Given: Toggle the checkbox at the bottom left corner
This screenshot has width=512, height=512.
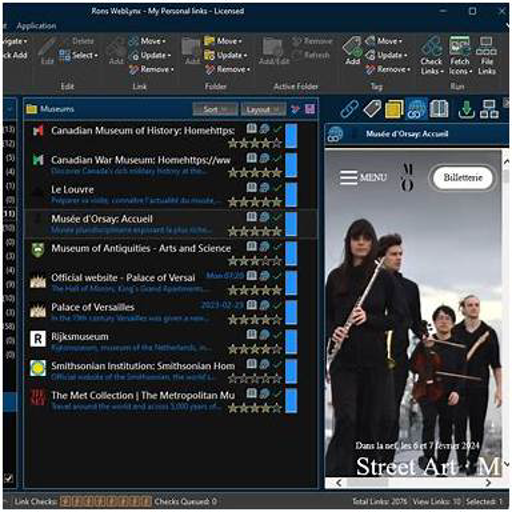Looking at the screenshot, I should click(x=8, y=478).
